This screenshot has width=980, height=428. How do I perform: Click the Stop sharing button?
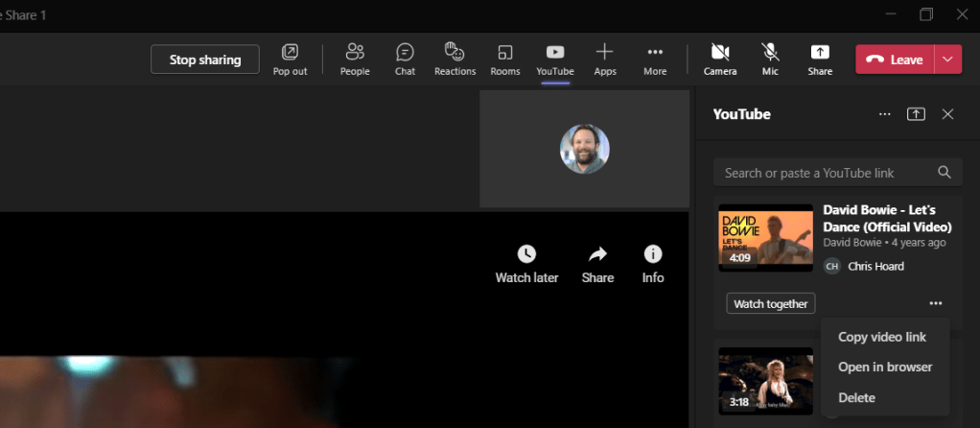(x=204, y=59)
